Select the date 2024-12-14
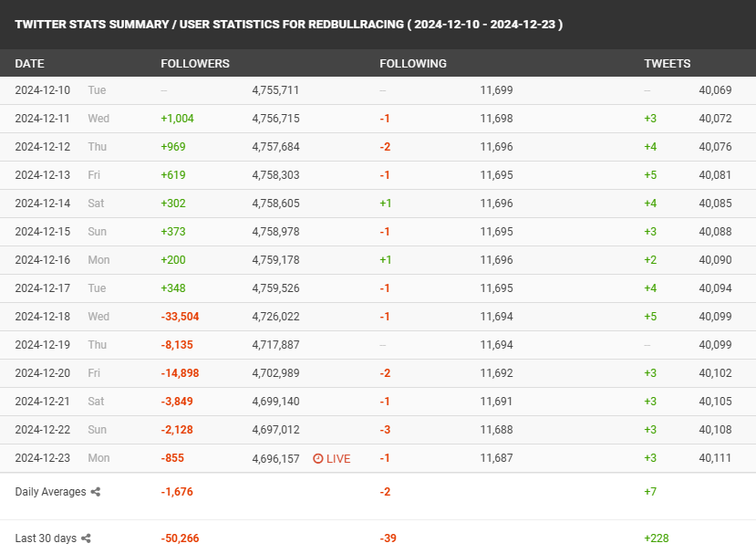This screenshot has width=756, height=554. [43, 204]
